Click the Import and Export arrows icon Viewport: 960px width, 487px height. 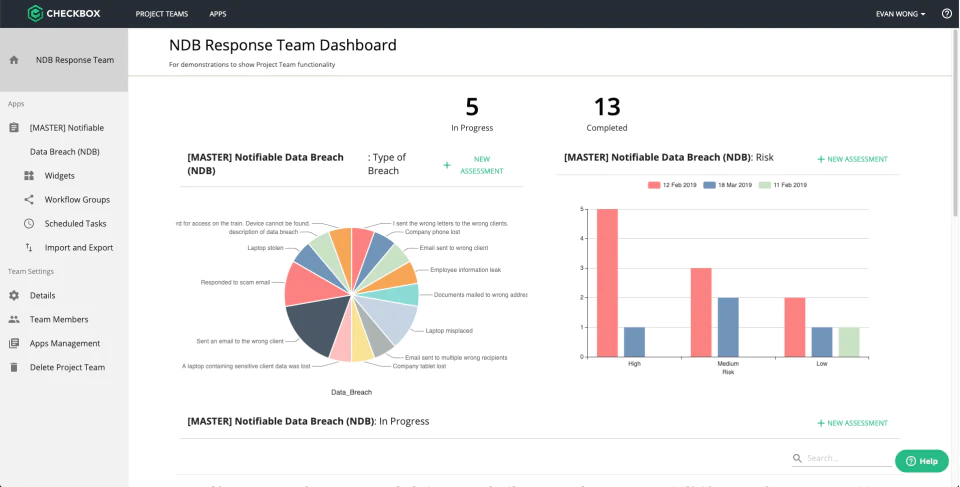coord(29,247)
